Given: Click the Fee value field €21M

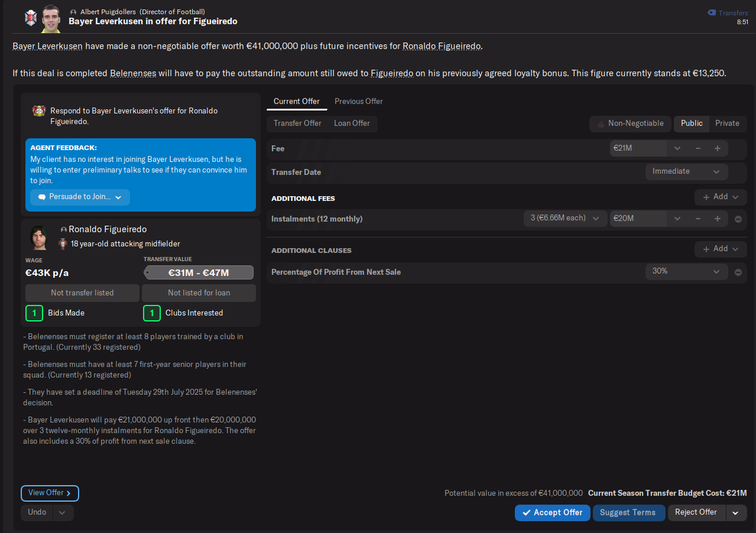Looking at the screenshot, I should click(638, 148).
